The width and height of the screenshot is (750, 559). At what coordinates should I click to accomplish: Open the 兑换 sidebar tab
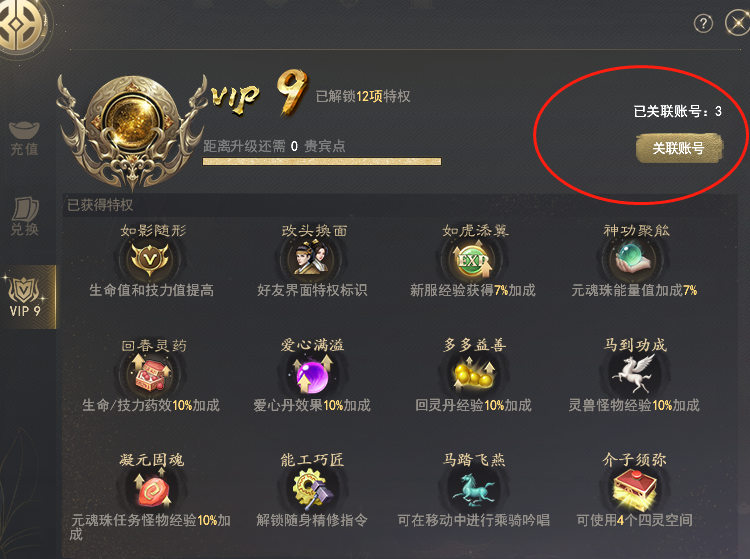pyautogui.click(x=24, y=217)
